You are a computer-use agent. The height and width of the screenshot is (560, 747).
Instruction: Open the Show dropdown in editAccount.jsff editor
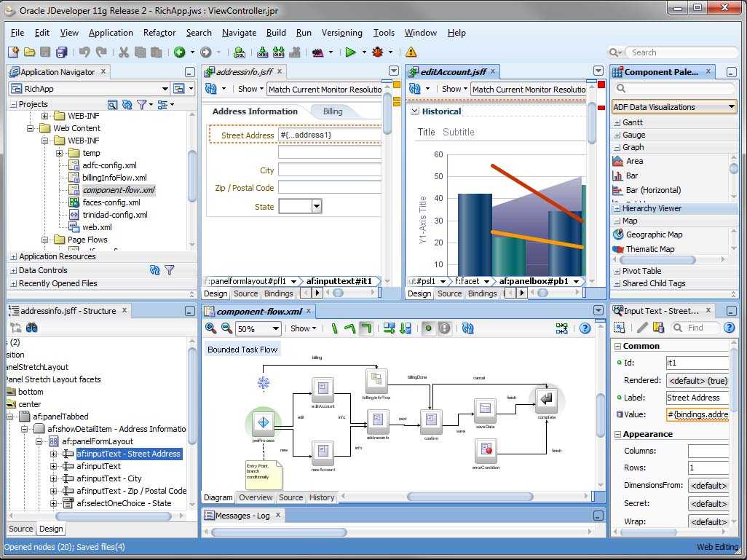[454, 88]
